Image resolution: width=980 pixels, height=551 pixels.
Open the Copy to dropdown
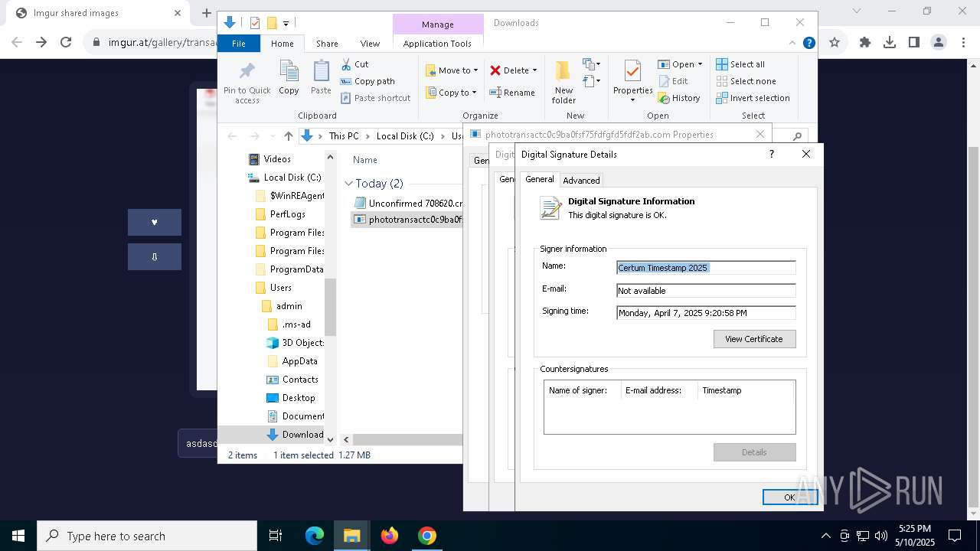[451, 93]
